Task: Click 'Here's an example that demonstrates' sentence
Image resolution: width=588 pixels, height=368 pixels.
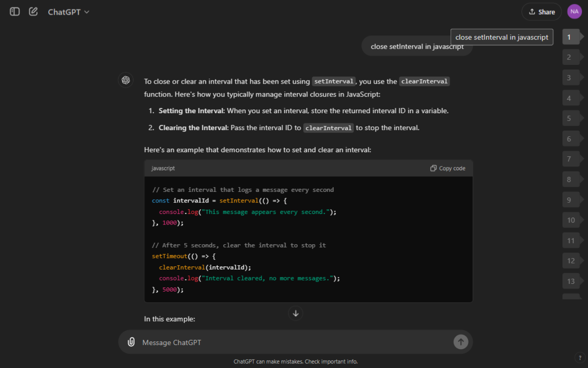Action: pyautogui.click(x=258, y=150)
